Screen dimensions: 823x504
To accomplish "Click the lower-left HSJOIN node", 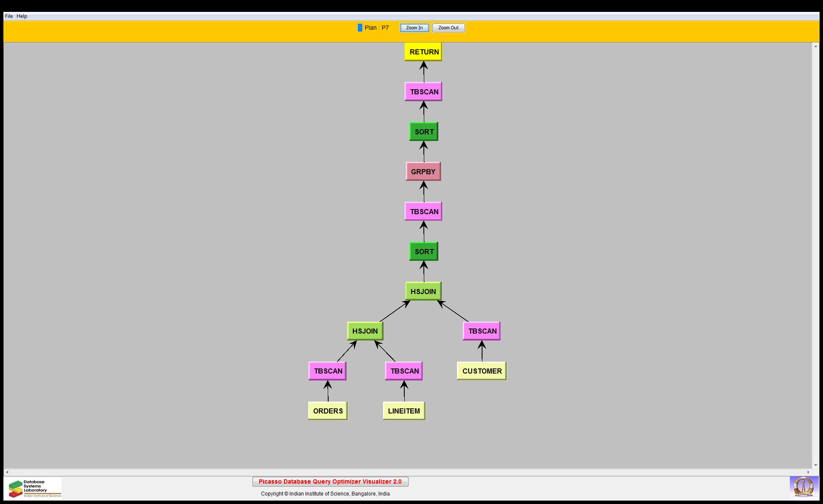I will point(365,331).
